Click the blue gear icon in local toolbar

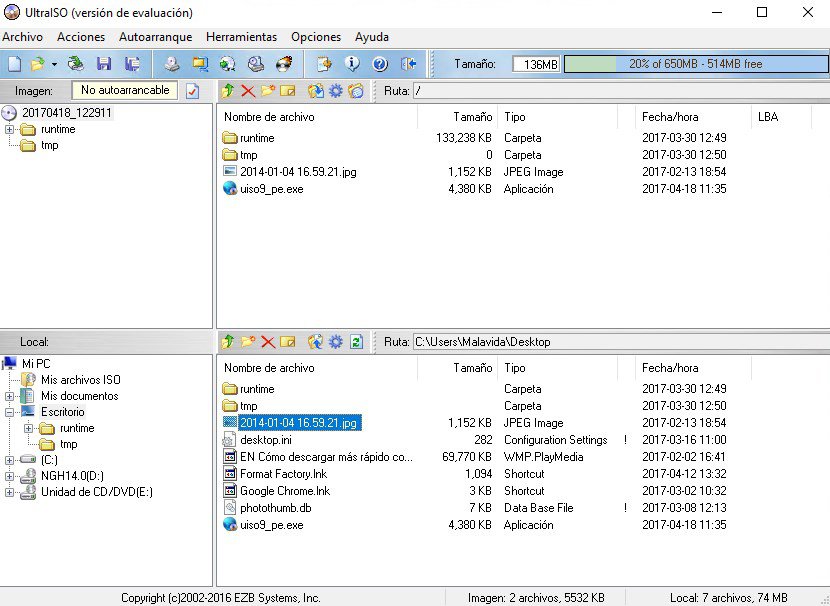click(x=336, y=342)
